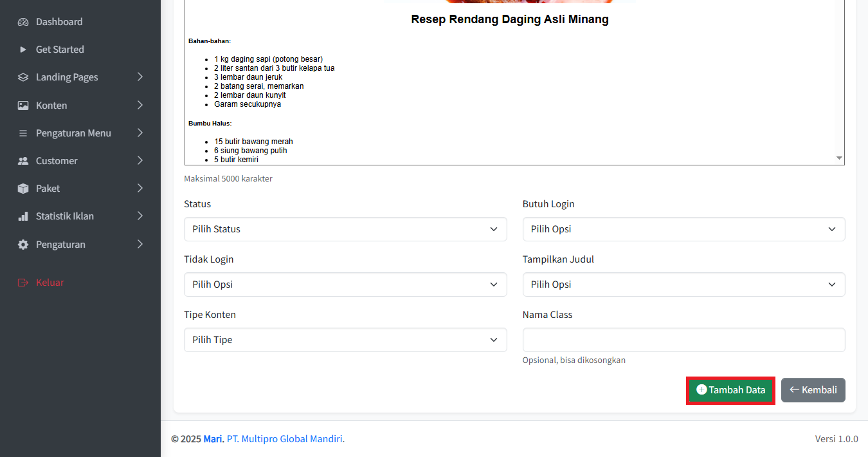Expand the Landing Pages submenu chevron
Image resolution: width=868 pixels, height=457 pixels.
click(x=140, y=77)
